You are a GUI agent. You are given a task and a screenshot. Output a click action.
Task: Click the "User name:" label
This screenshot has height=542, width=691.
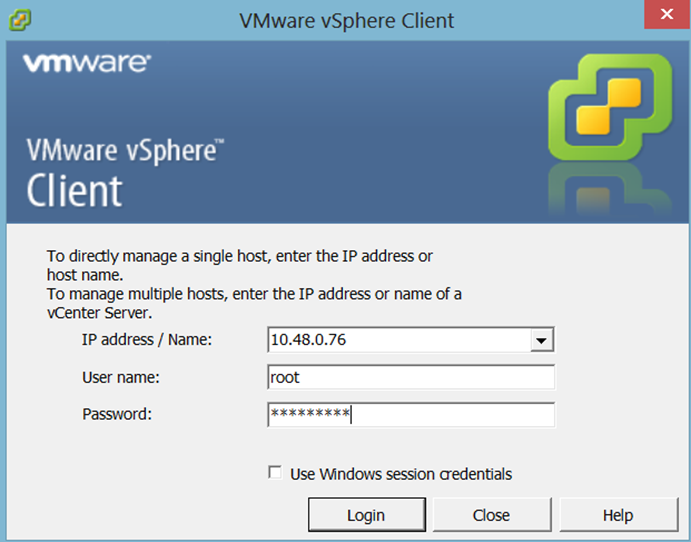(121, 377)
